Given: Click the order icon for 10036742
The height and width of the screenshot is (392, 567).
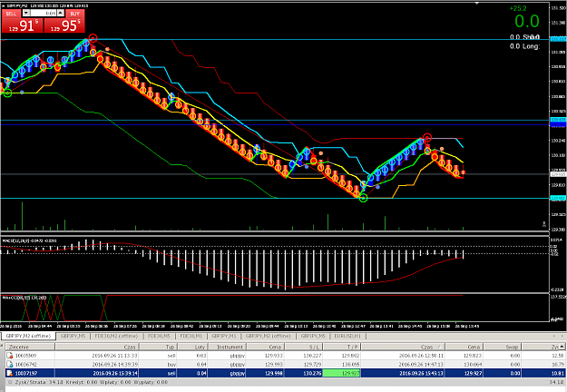Looking at the screenshot, I should point(10,365).
